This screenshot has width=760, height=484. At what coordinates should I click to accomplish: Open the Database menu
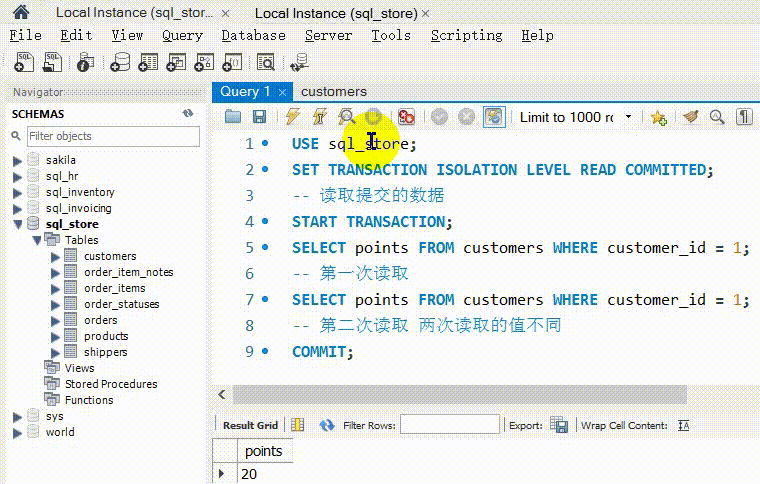pyautogui.click(x=253, y=35)
